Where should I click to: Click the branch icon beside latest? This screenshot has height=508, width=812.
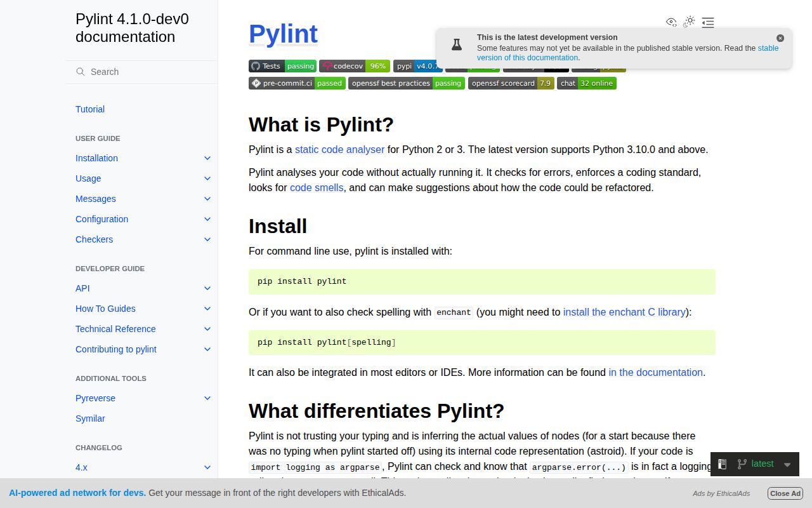click(742, 464)
